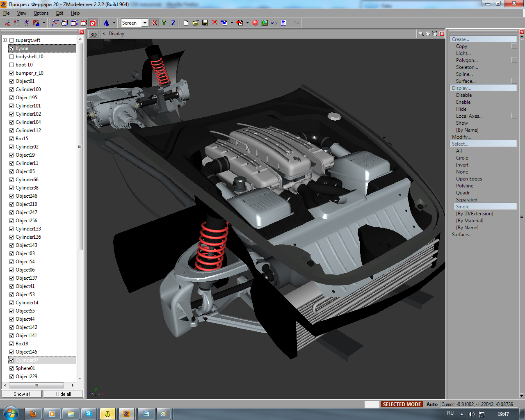Viewport: 525px width, 420px height.
Task: Open the Screen axis-mode dropdown
Action: pos(145,23)
